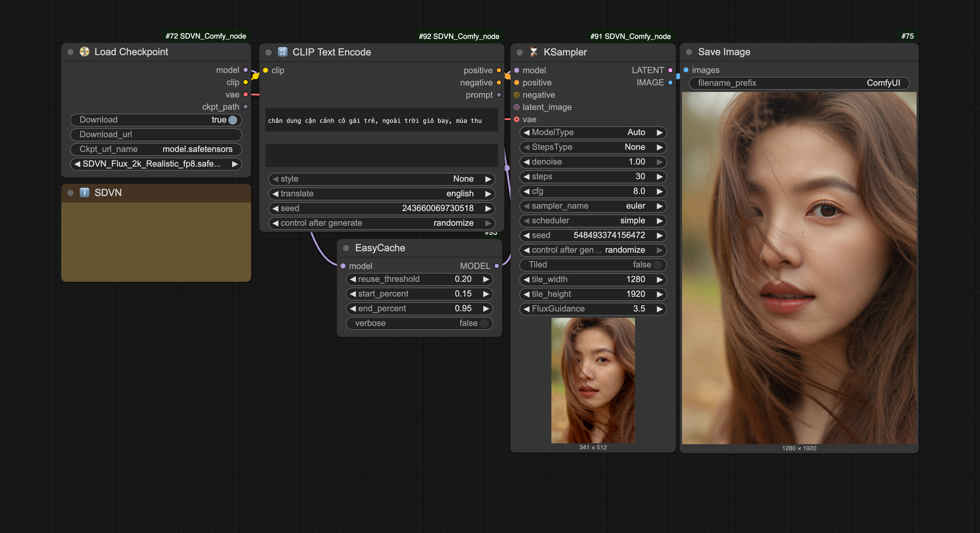Screen dimensions: 980x533
Task: Click the Vietnamese positive prompt text box
Action: click(382, 120)
